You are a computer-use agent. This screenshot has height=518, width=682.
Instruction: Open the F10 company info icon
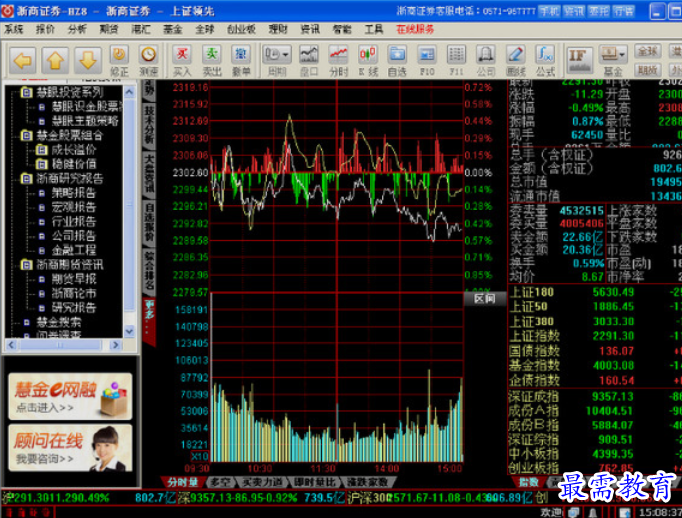point(427,60)
